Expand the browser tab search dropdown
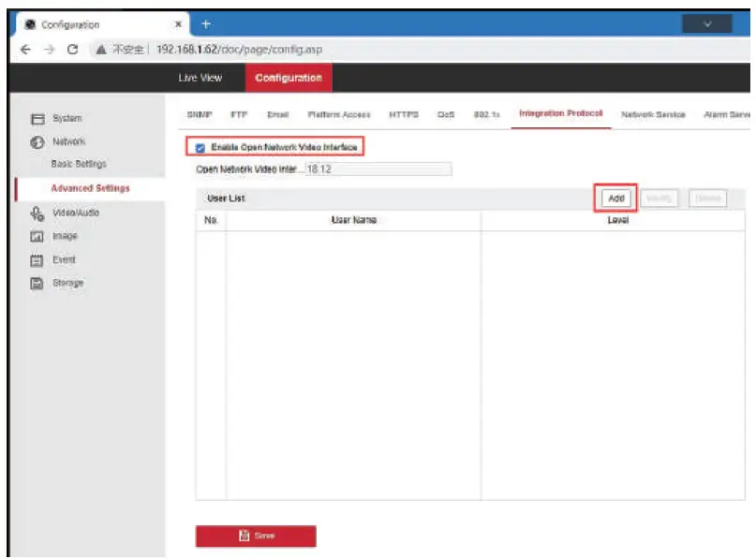The width and height of the screenshot is (756, 559). (x=707, y=24)
